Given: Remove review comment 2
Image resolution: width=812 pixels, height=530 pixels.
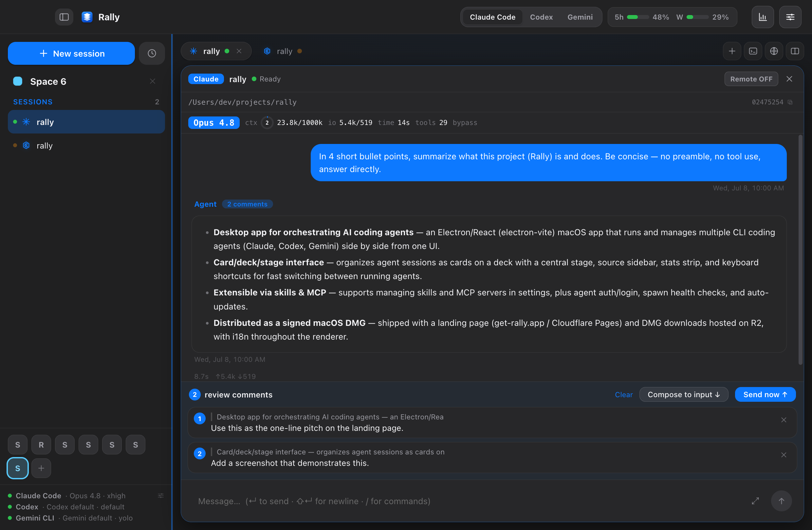Looking at the screenshot, I should 784,455.
